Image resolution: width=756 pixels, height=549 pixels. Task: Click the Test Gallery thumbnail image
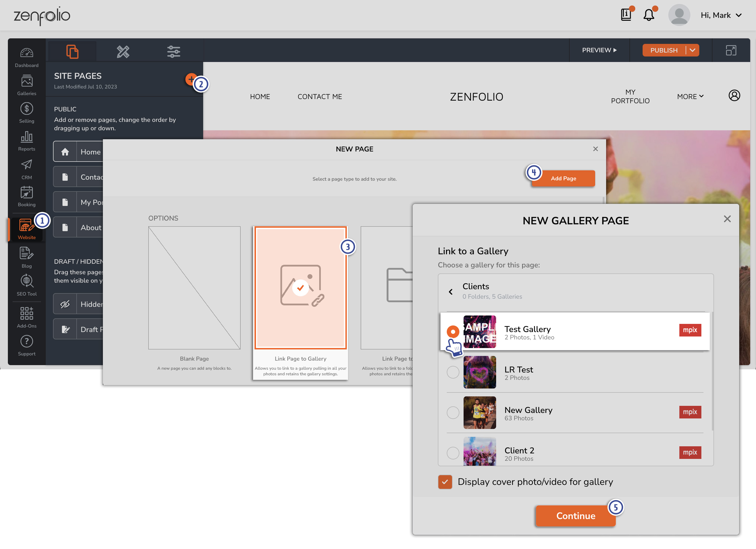pyautogui.click(x=480, y=332)
